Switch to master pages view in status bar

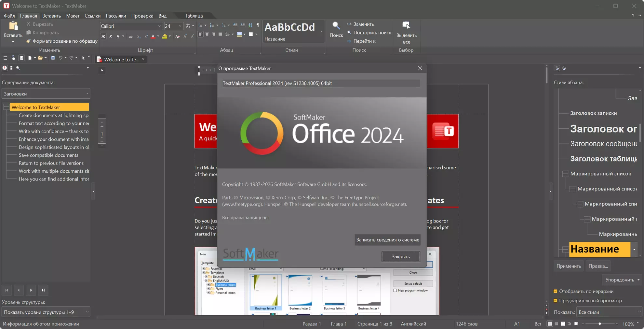(x=563, y=324)
